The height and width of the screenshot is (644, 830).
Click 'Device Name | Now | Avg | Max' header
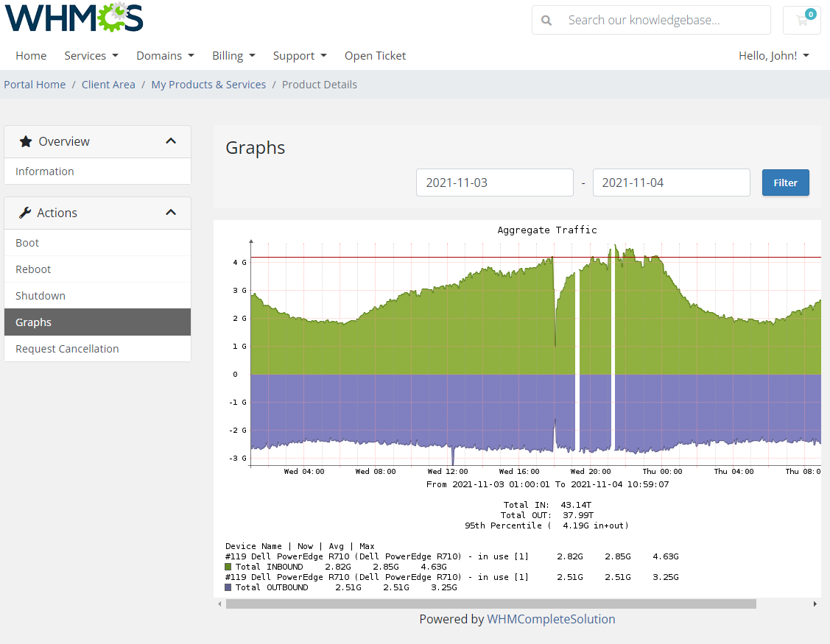tap(300, 546)
